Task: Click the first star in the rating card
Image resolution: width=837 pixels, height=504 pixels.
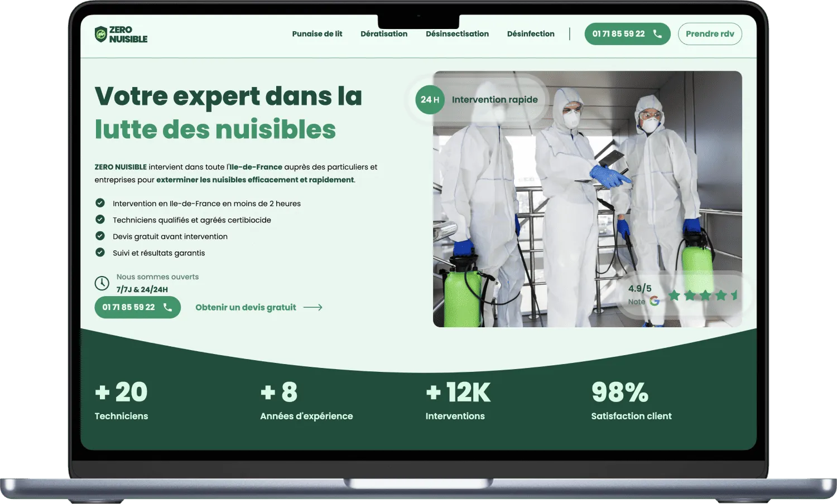Action: 674,295
